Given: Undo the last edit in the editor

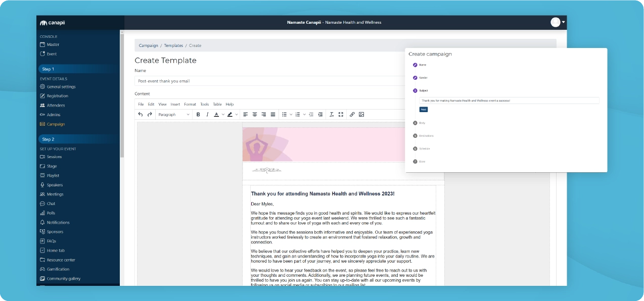Looking at the screenshot, I should (x=141, y=115).
